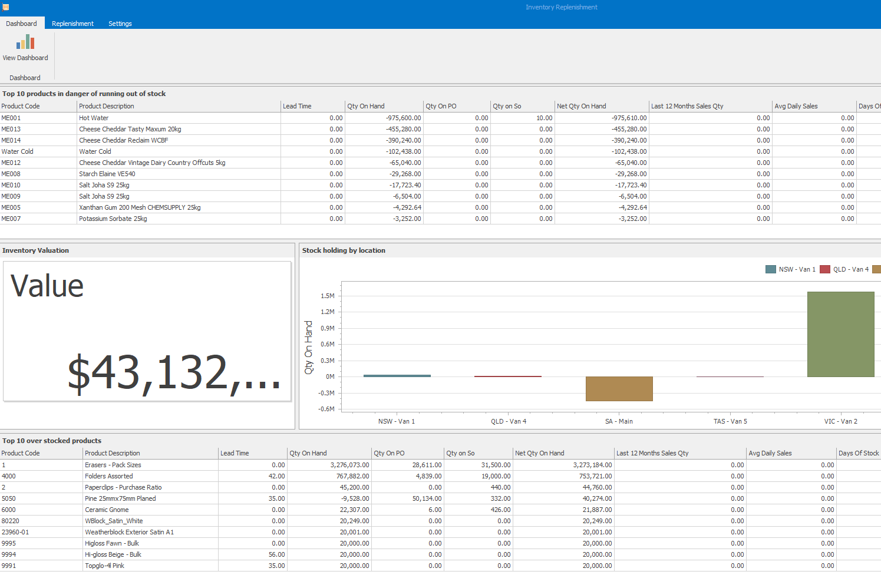Click the QLD - Van 4 legend swatch
Screen dimensions: 881x588
point(824,269)
